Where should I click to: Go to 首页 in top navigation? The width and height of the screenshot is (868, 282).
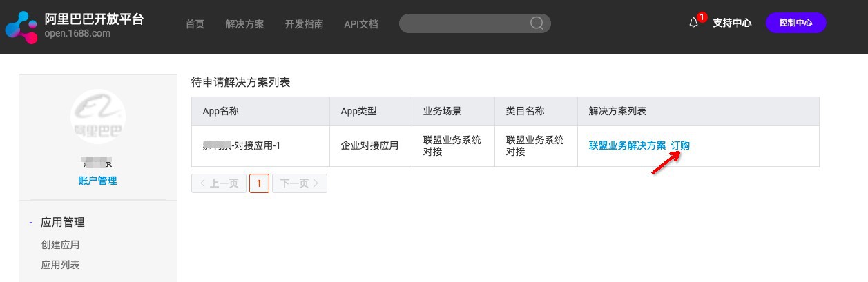pos(195,24)
